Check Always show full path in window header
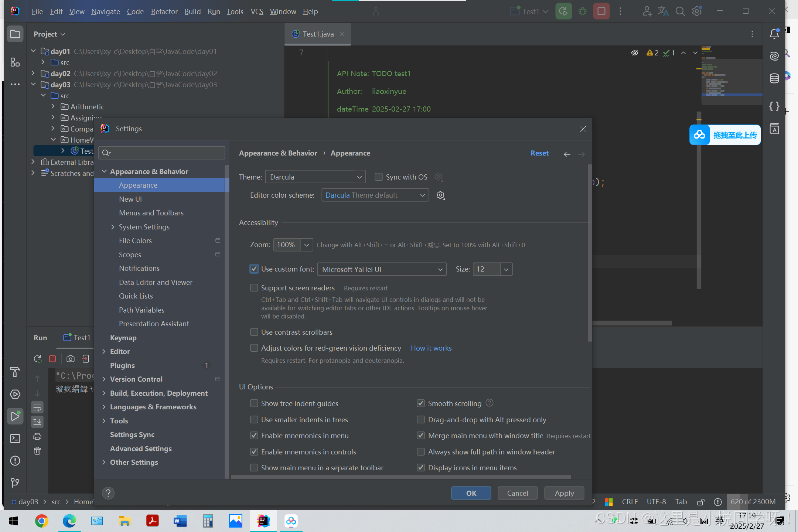 click(421, 452)
